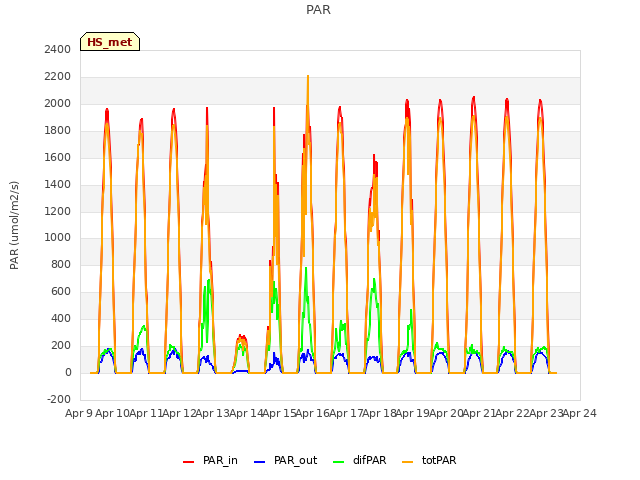Select the difPAR legend entry
This screenshot has width=640, height=480.
360,460
